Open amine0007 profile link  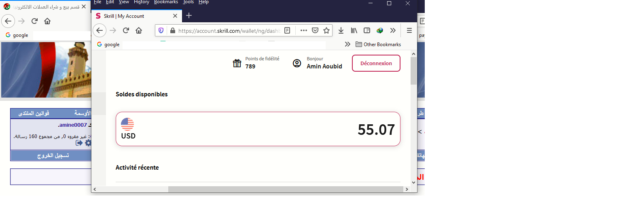click(73, 125)
